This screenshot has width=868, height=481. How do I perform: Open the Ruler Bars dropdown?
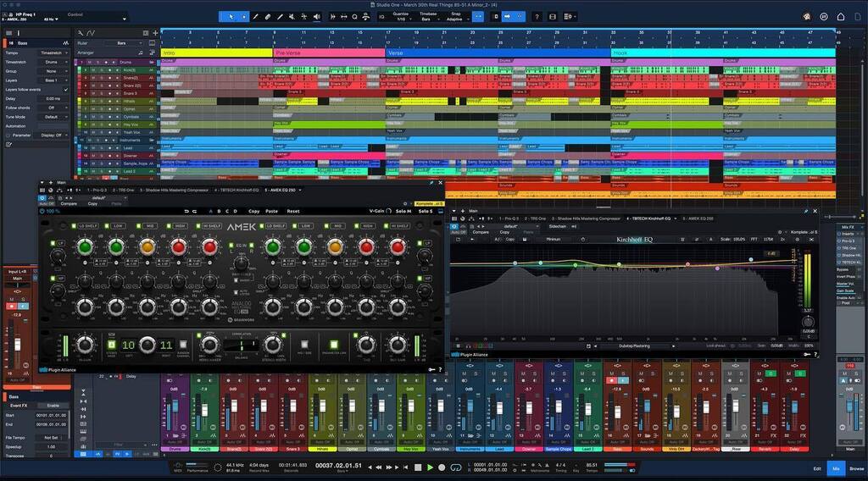pos(122,43)
